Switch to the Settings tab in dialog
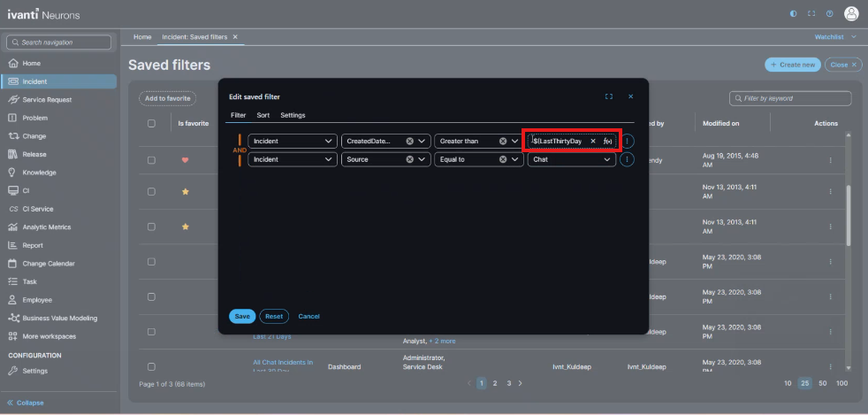 pos(293,115)
